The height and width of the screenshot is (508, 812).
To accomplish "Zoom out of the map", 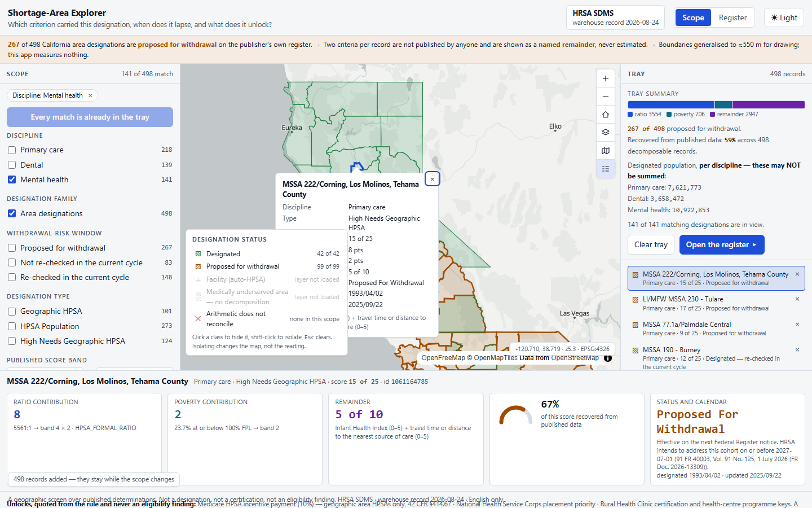I will point(605,97).
